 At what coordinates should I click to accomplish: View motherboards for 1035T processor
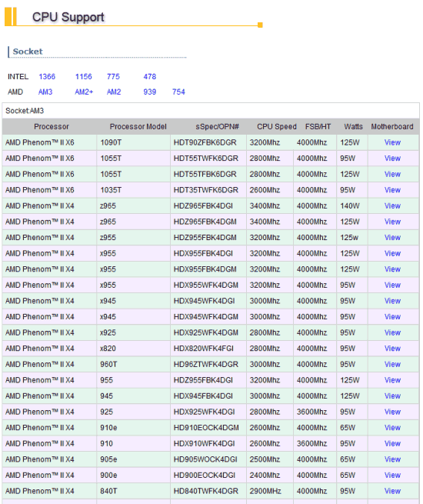(392, 190)
